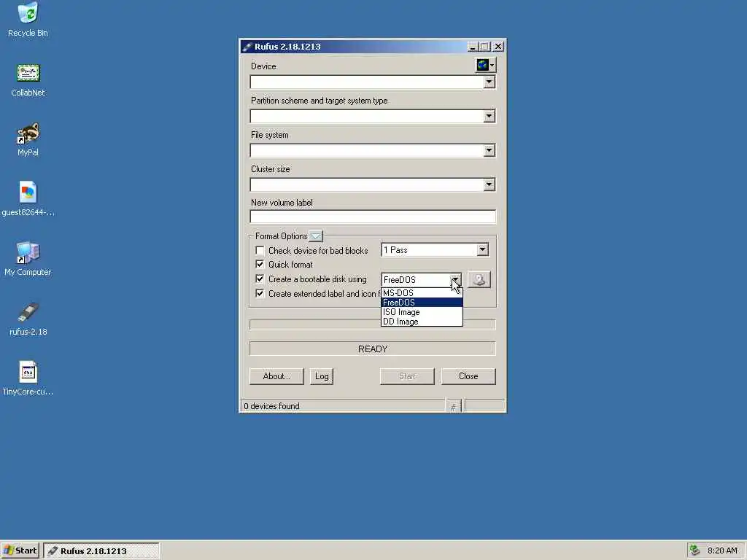747x560 pixels.
Task: Click the Rufus title bar app icon
Action: coord(247,47)
